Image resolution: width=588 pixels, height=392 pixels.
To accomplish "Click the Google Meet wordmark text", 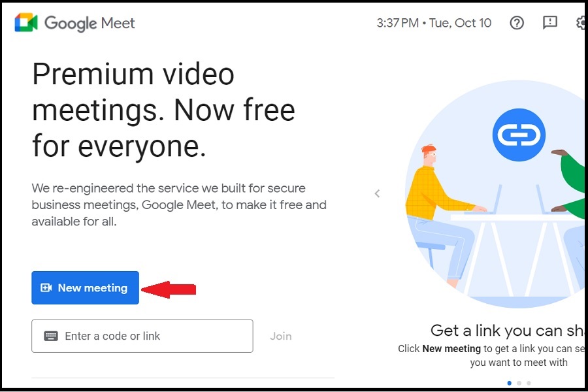I will pyautogui.click(x=90, y=24).
